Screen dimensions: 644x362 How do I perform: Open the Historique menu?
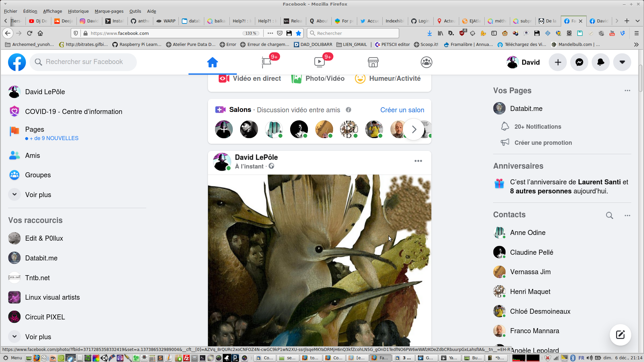click(x=78, y=11)
